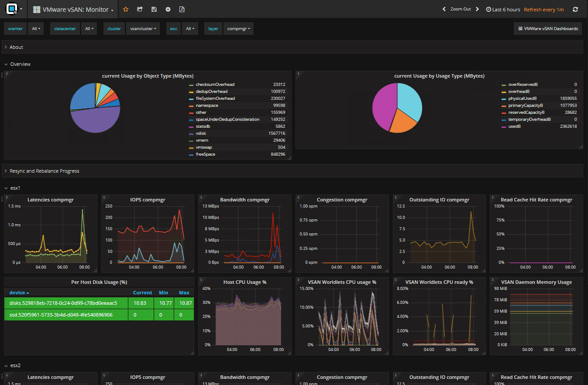Open the VMWare vSAN Dashboards button
Viewport: 588px width, 385px height.
(547, 28)
